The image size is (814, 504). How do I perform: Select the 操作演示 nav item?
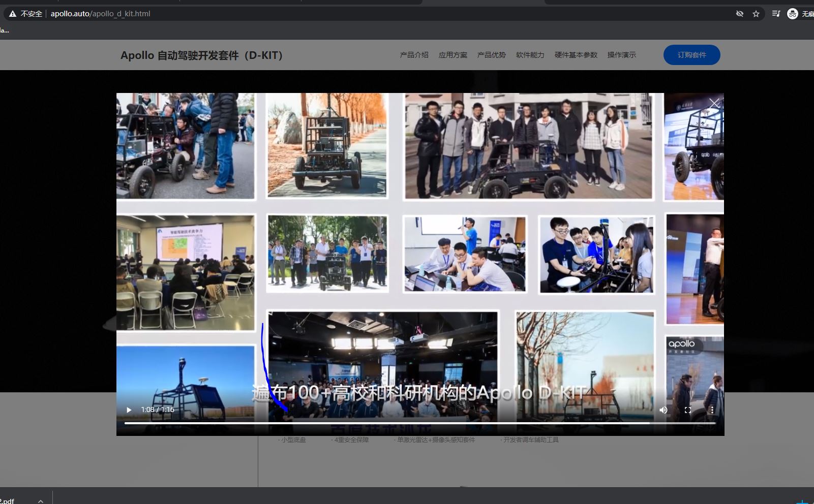[622, 55]
